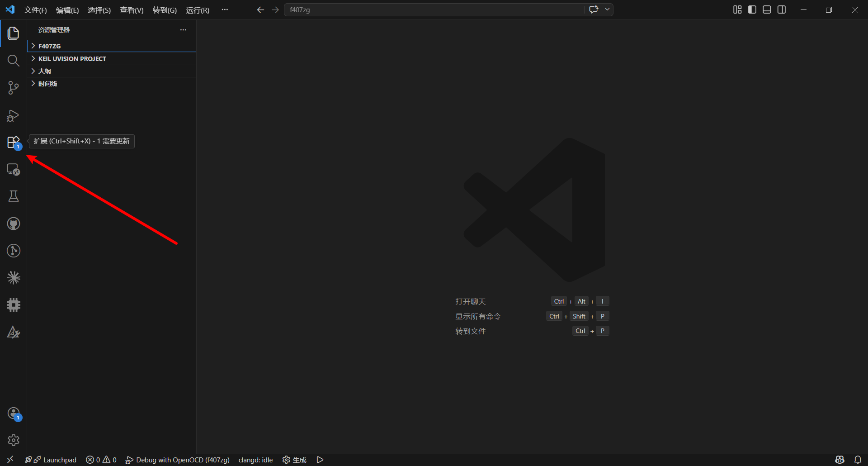Expand the KEIL UVISION PROJECT section

pos(112,58)
